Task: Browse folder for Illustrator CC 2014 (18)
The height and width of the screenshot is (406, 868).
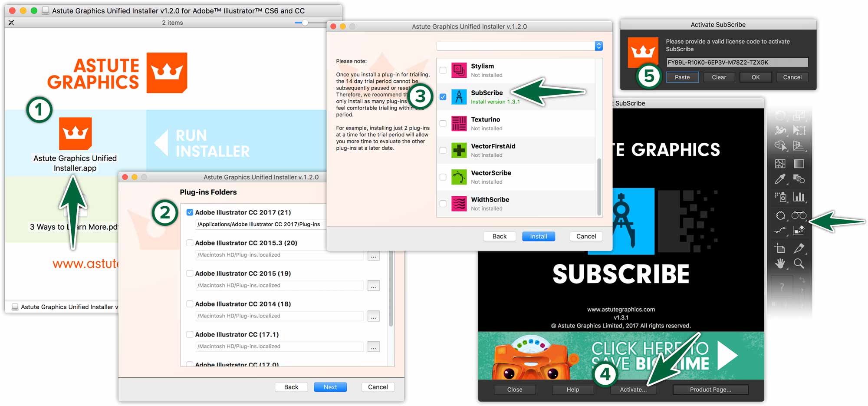Action: point(373,316)
